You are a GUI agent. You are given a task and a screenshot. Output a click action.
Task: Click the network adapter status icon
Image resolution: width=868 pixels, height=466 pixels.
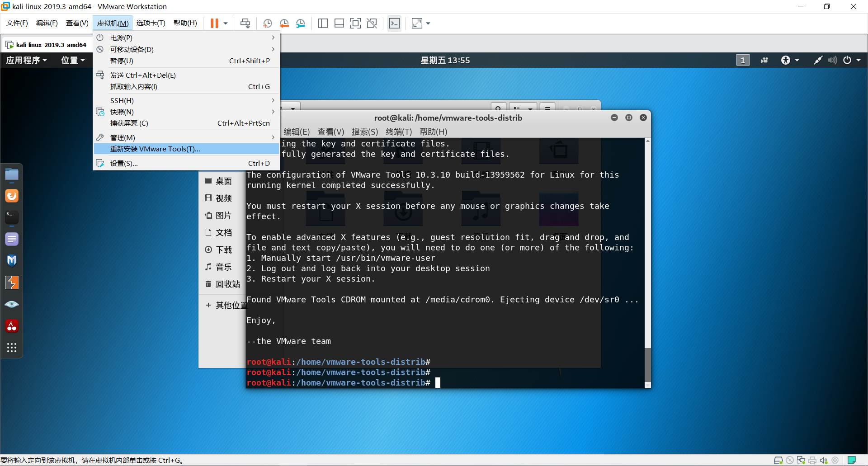click(x=801, y=461)
